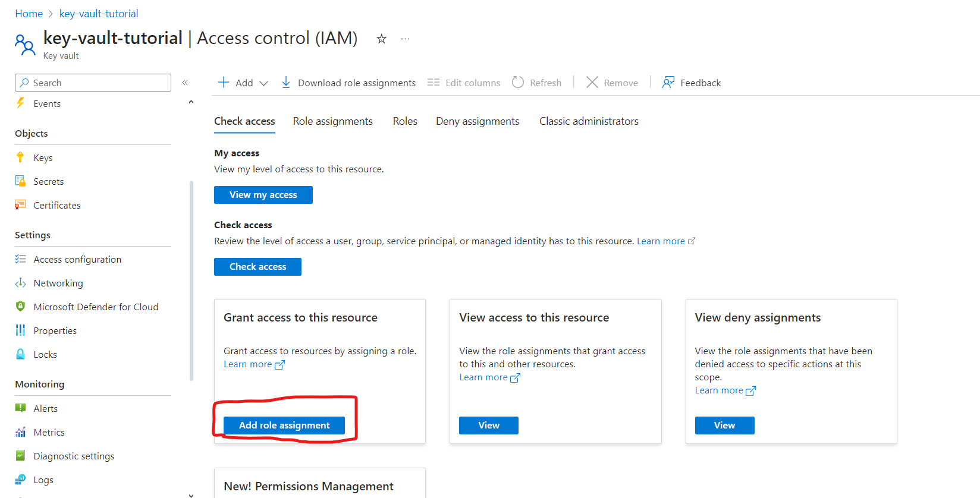
Task: Click the Keys icon in sidebar
Action: pyautogui.click(x=20, y=157)
